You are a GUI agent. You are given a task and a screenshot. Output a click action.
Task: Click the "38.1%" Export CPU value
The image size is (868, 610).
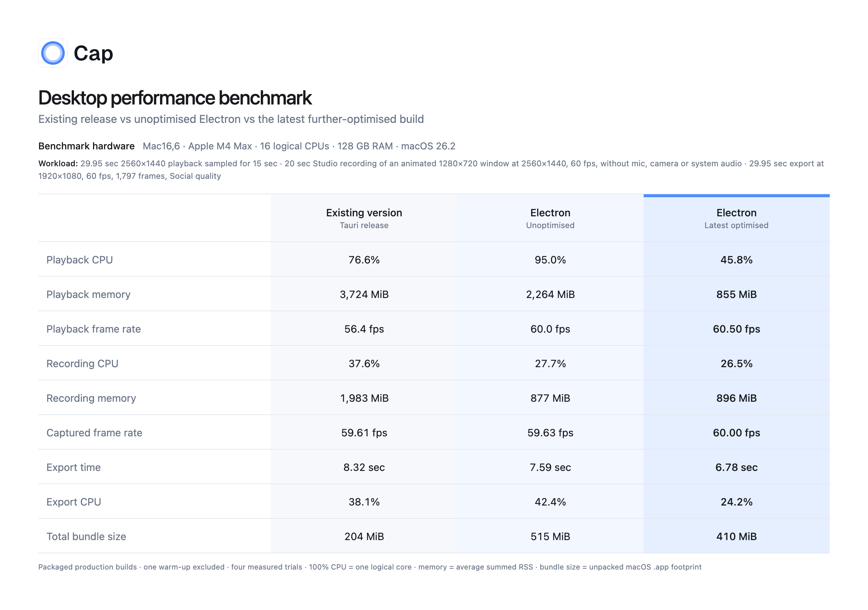[x=364, y=502]
